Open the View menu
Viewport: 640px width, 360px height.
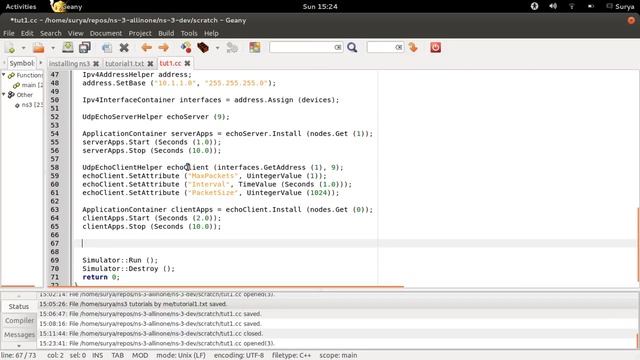76,33
